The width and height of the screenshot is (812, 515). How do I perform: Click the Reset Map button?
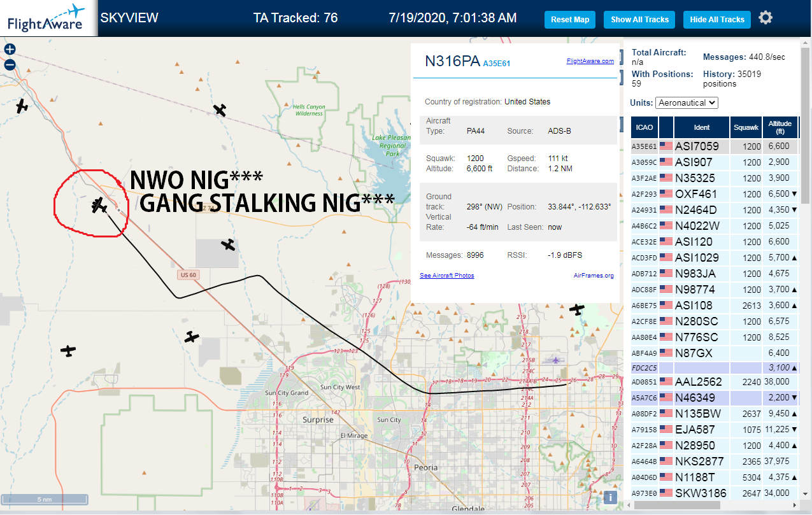tap(570, 20)
